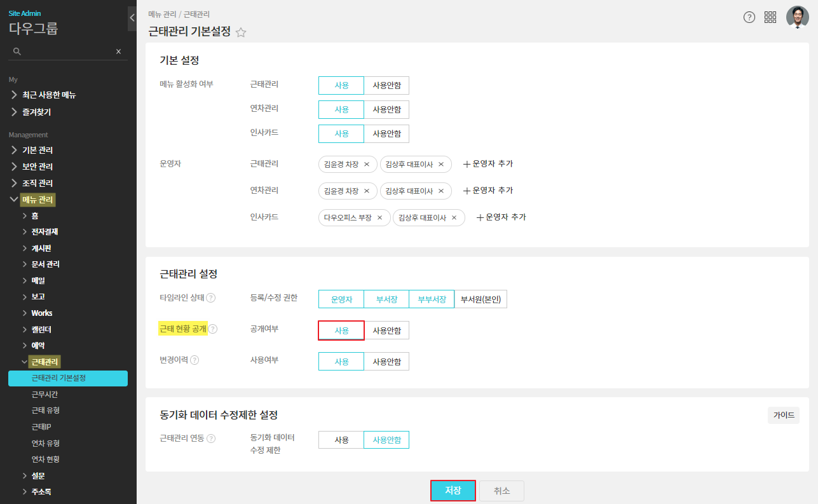Set 연차관리 menu to 사용안함
Screen dimensions: 818x504
pyautogui.click(x=386, y=110)
